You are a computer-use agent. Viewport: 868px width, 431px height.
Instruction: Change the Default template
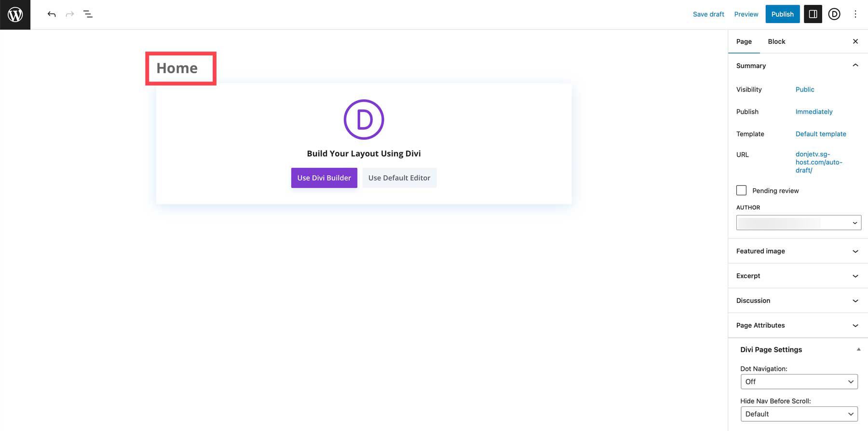point(821,134)
